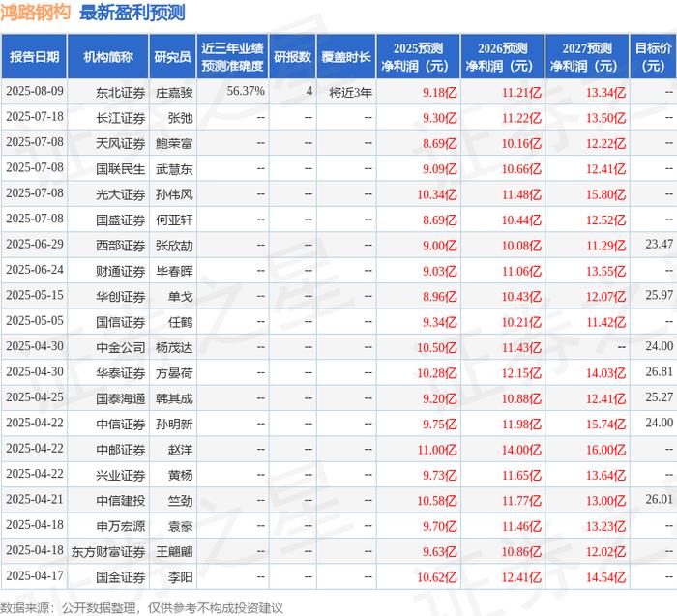Click the 56.37% accuracy value
Image resolution: width=677 pixels, height=616 pixels.
tap(246, 91)
